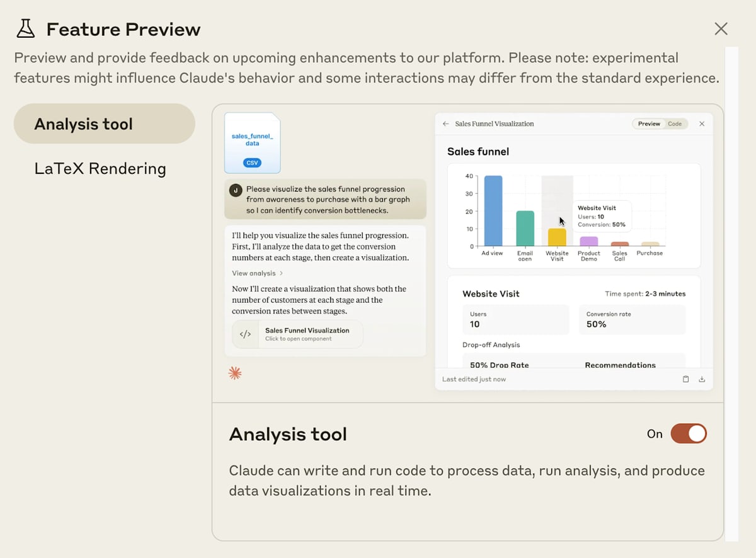Click the dialog's vertical scrollbar track
The width and height of the screenshot is (756, 558).
731,293
